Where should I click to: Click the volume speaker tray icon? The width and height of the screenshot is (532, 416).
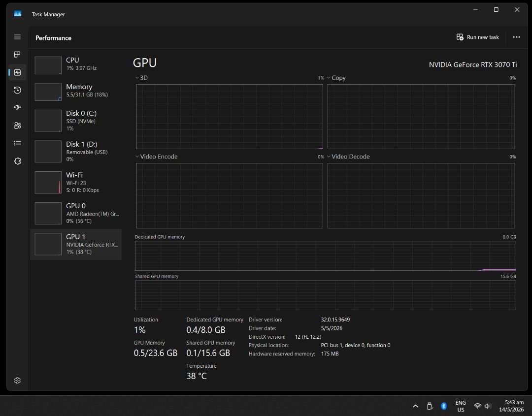(488, 406)
